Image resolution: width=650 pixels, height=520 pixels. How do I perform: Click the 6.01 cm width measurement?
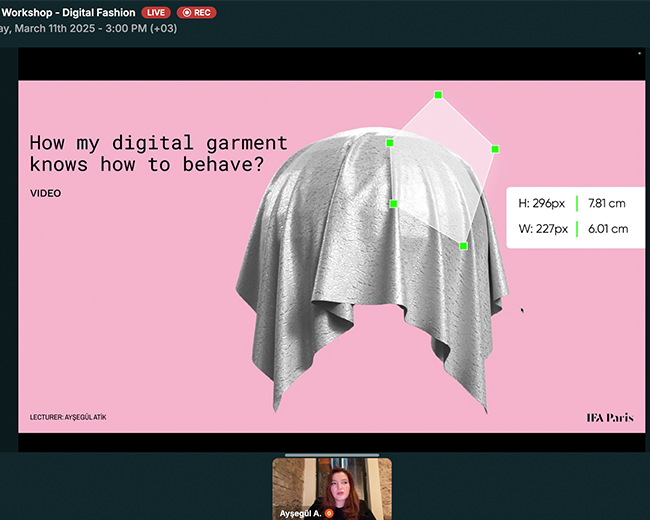607,229
